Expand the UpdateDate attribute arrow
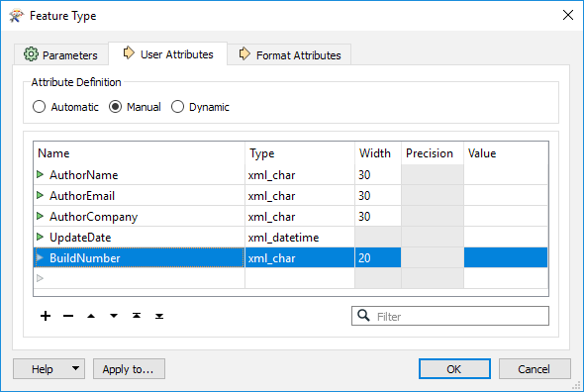 coord(40,237)
